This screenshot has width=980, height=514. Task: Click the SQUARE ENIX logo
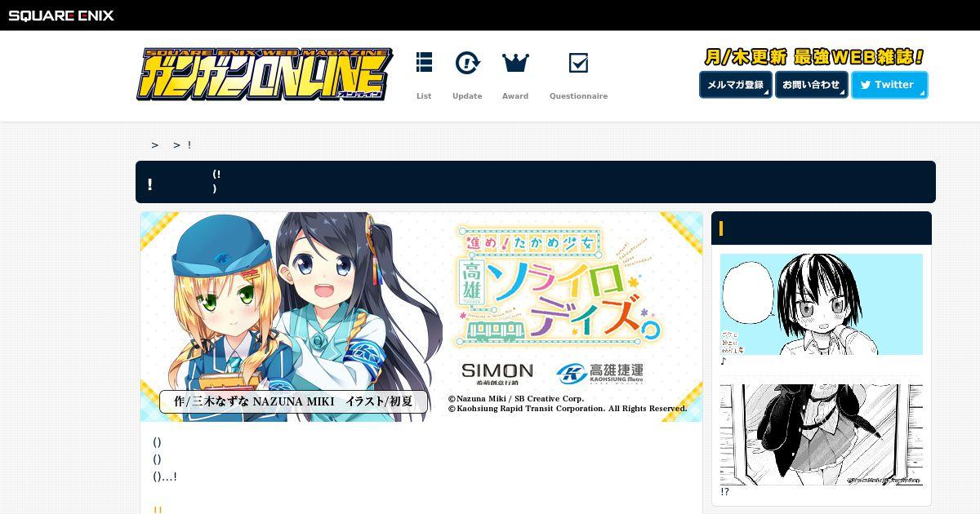(61, 16)
